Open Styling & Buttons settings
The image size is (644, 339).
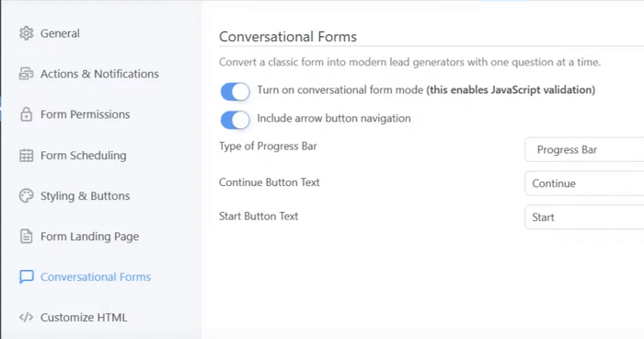click(85, 196)
